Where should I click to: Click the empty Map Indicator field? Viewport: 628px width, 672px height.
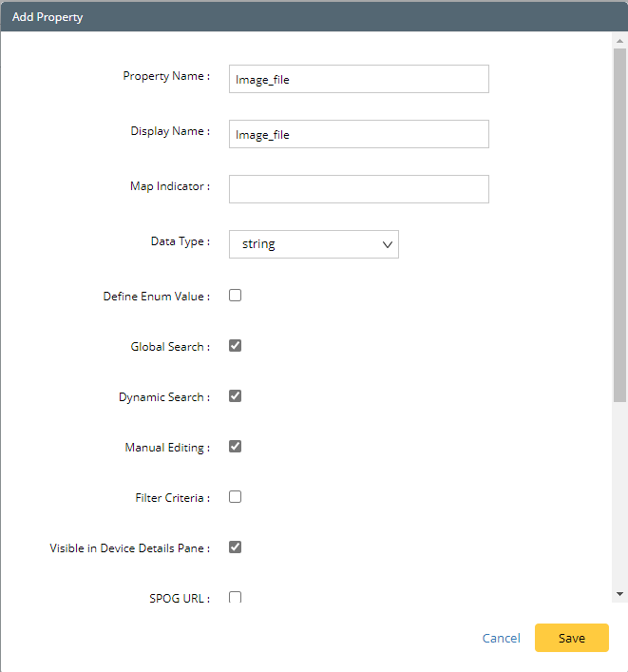pyautogui.click(x=358, y=189)
